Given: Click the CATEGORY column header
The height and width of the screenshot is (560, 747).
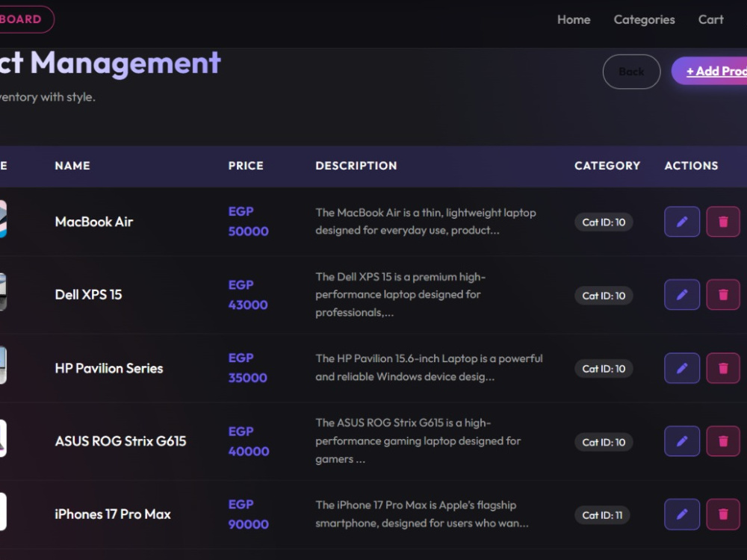Looking at the screenshot, I should click(607, 166).
